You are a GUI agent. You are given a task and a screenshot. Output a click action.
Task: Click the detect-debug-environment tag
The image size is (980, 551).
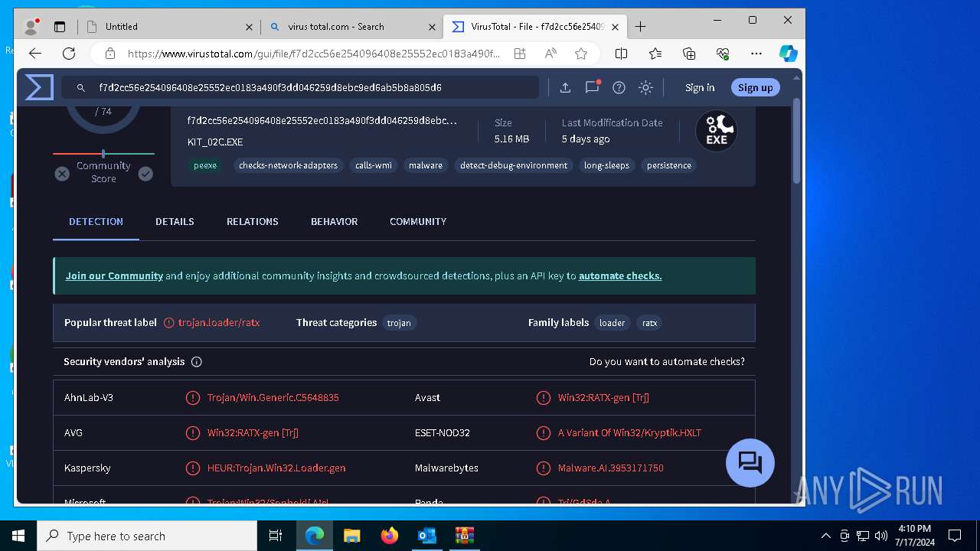pyautogui.click(x=514, y=165)
